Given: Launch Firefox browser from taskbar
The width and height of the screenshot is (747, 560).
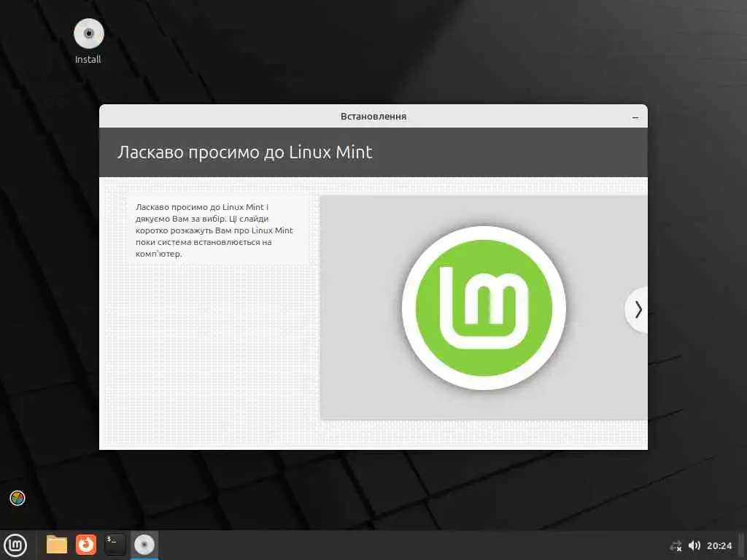Looking at the screenshot, I should (x=86, y=545).
